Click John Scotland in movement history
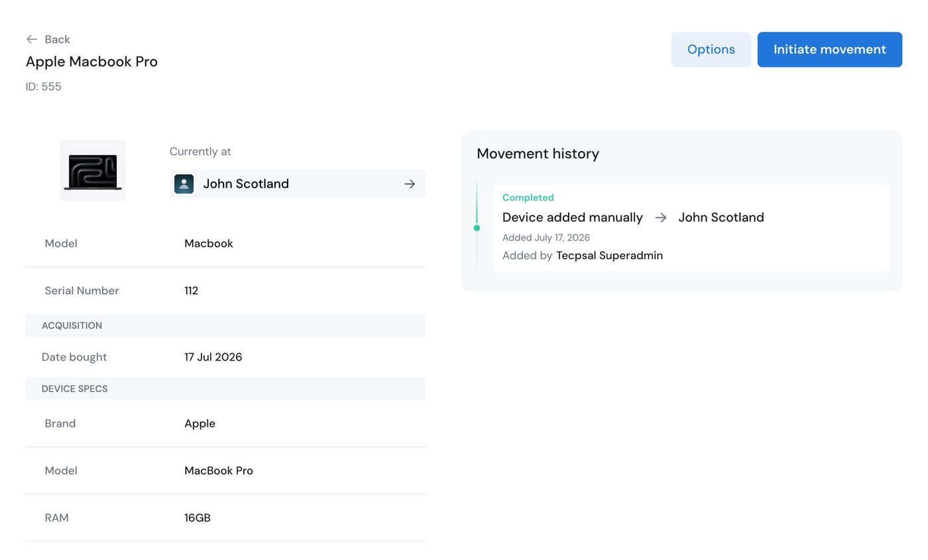This screenshot has width=928, height=560. click(x=721, y=217)
